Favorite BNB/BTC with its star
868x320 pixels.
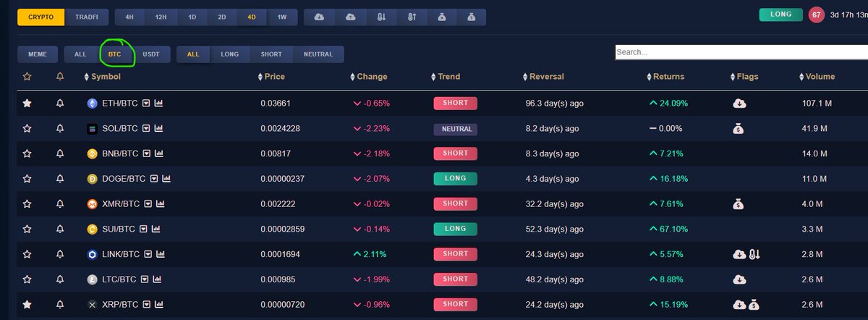click(x=27, y=153)
